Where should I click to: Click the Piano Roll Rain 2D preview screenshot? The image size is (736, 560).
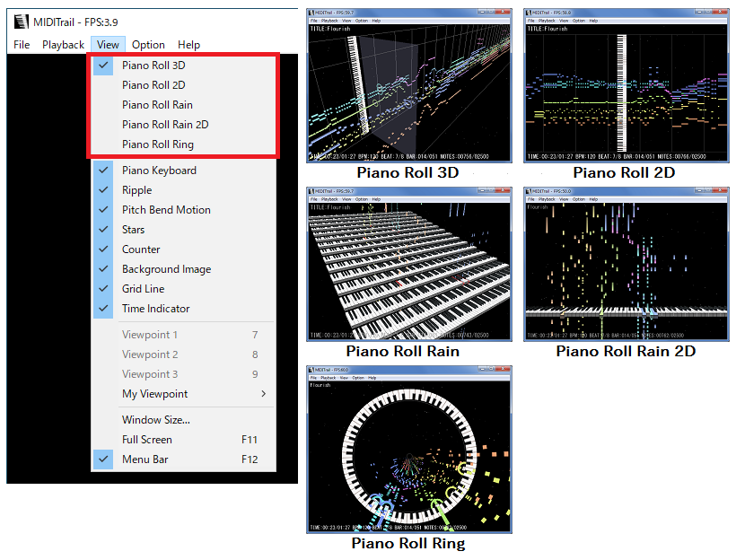click(x=626, y=264)
